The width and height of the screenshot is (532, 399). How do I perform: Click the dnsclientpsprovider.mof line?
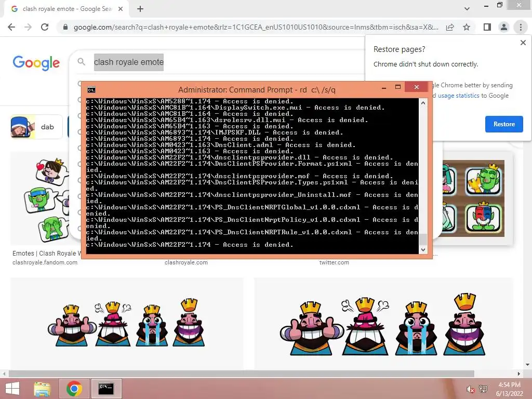coord(240,176)
